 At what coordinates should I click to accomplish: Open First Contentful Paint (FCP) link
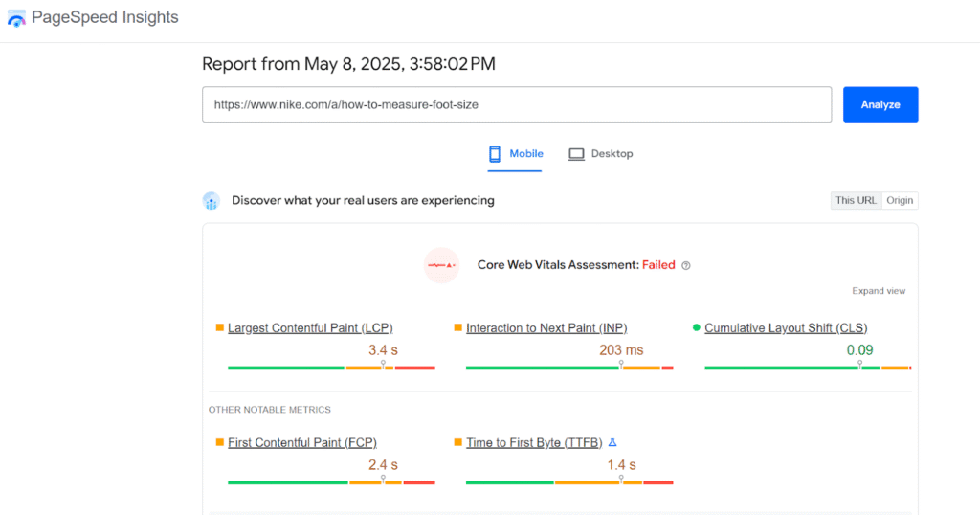coord(301,442)
